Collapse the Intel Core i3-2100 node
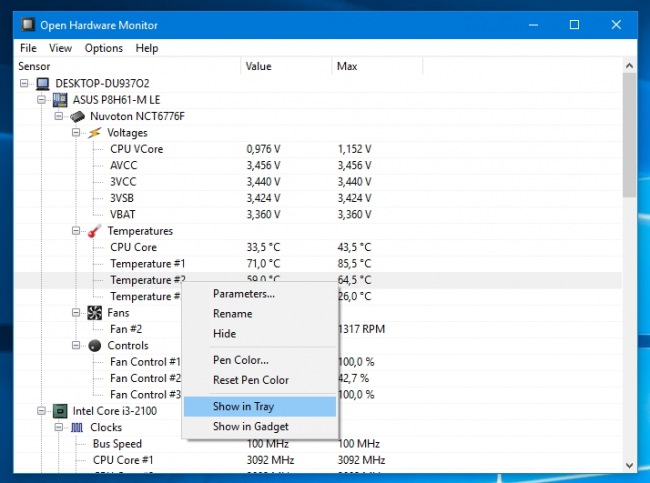Image resolution: width=650 pixels, height=483 pixels. point(41,410)
